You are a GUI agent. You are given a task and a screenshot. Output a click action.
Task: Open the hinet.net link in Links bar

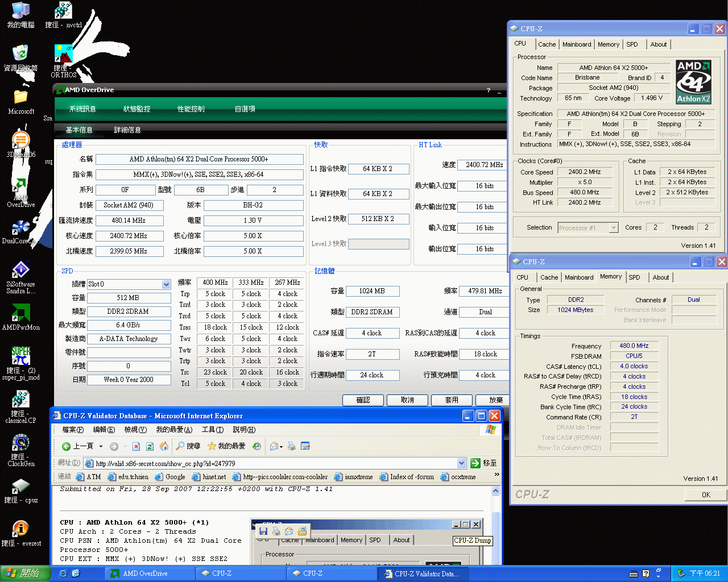pos(209,477)
